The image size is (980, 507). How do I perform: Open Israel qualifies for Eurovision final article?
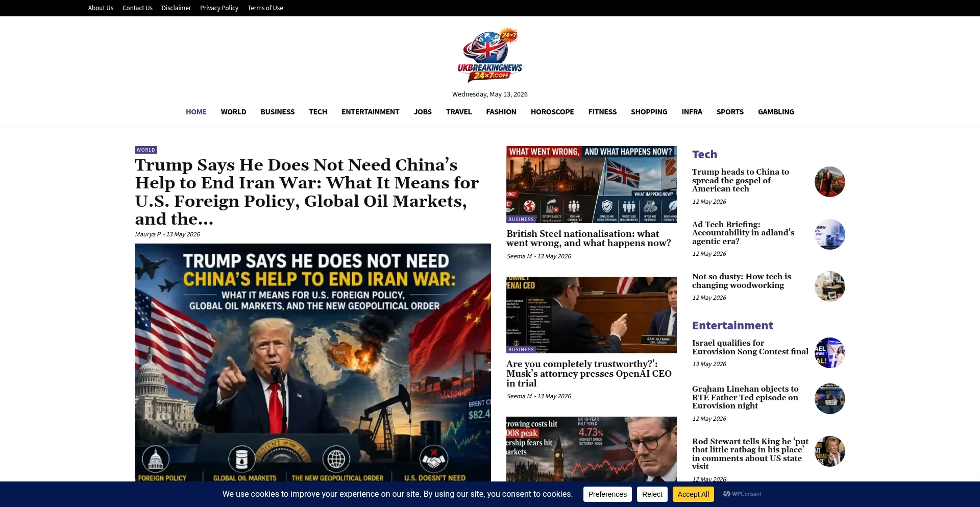pos(750,347)
